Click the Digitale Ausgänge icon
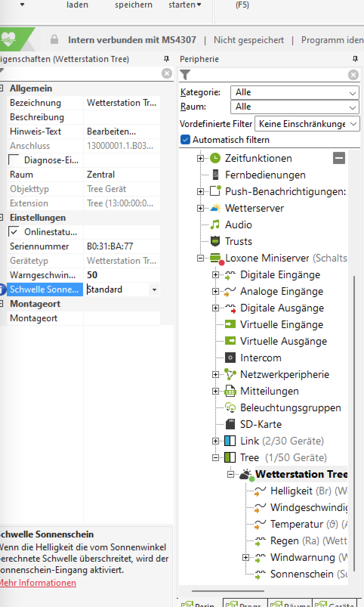 [230, 308]
